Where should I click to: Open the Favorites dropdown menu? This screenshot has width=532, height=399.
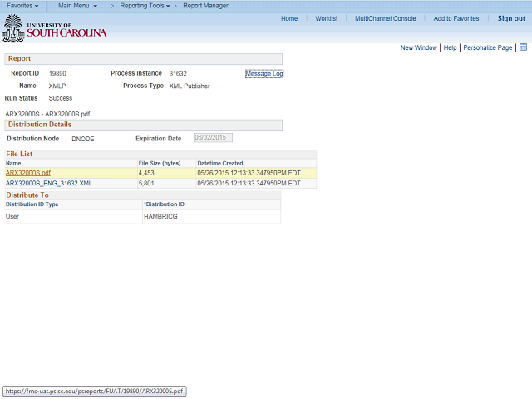click(x=22, y=6)
